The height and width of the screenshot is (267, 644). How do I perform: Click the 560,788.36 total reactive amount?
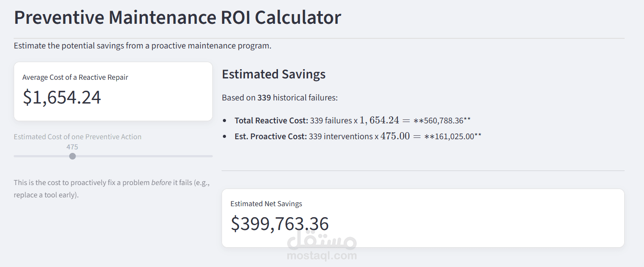(x=444, y=120)
